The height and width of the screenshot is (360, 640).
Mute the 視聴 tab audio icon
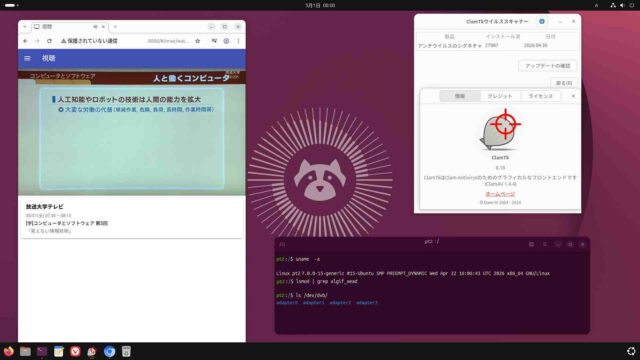(x=95, y=27)
